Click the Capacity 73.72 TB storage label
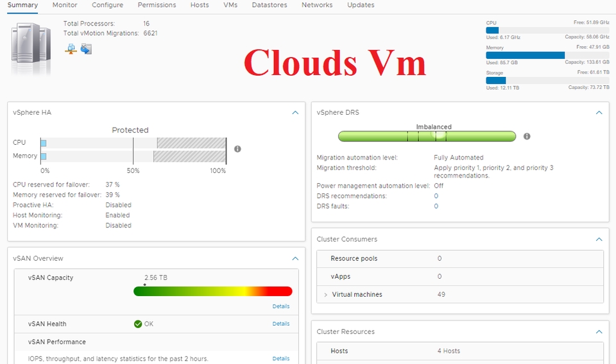 tap(589, 87)
